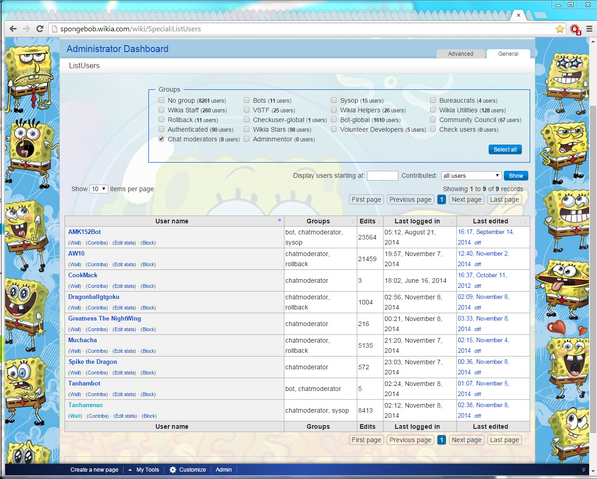
Task: Open Contribs link under AW10
Action: [x=97, y=264]
